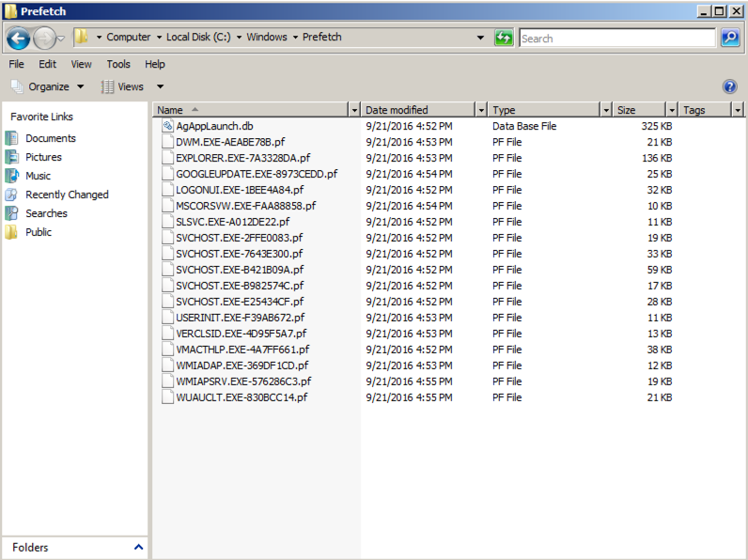
Task: Open the File menu
Action: (x=16, y=64)
